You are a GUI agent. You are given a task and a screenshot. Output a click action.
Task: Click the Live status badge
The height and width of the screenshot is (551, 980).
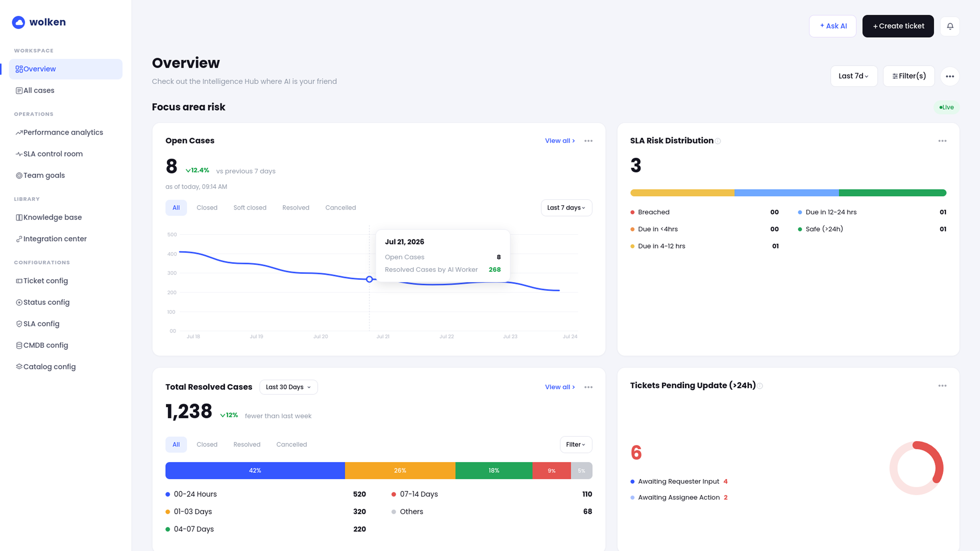(947, 107)
